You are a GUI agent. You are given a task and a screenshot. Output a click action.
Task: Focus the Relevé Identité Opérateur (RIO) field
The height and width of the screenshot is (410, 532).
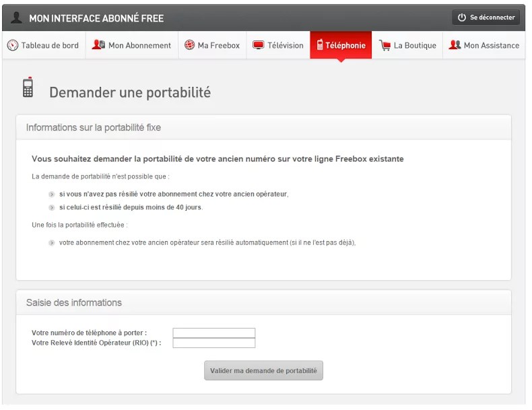214,343
